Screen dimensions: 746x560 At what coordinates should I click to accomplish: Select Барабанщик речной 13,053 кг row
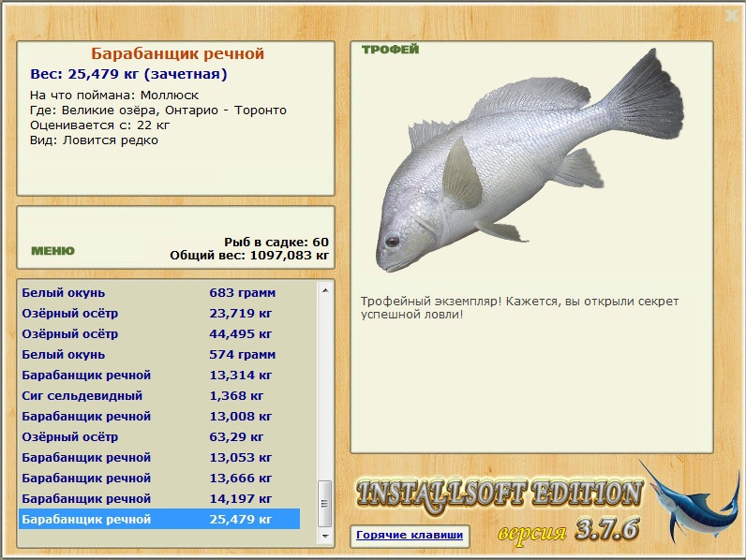point(159,457)
